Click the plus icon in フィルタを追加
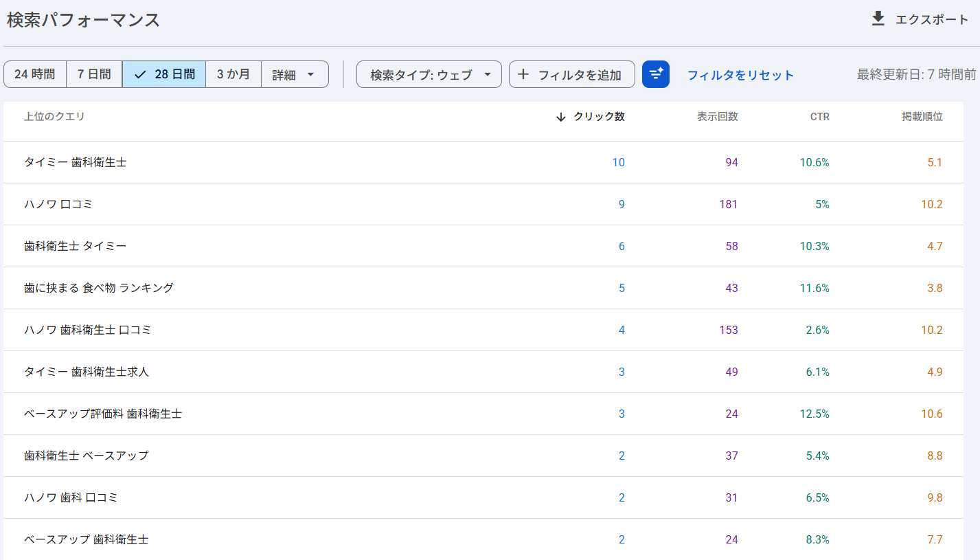Image resolution: width=980 pixels, height=560 pixels. [523, 74]
